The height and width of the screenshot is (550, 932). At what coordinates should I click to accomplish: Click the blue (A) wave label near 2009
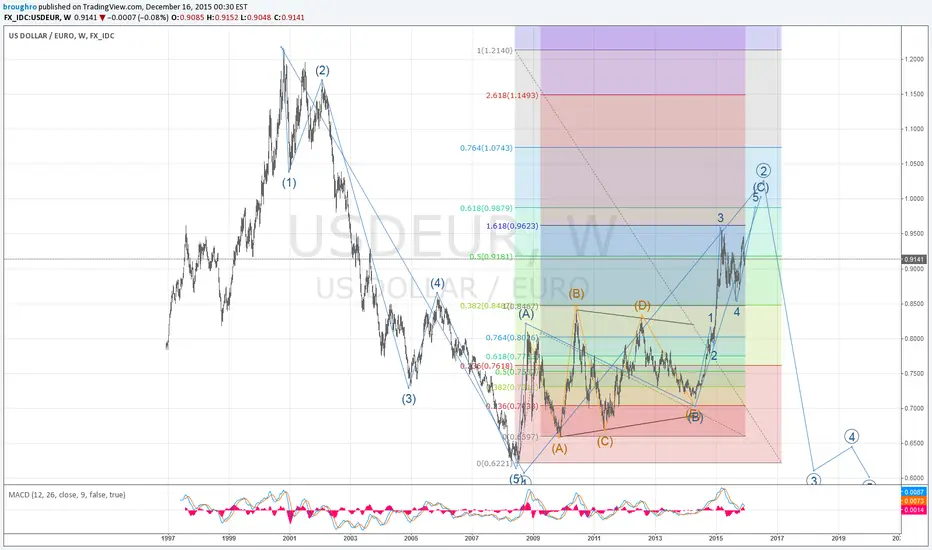[526, 314]
